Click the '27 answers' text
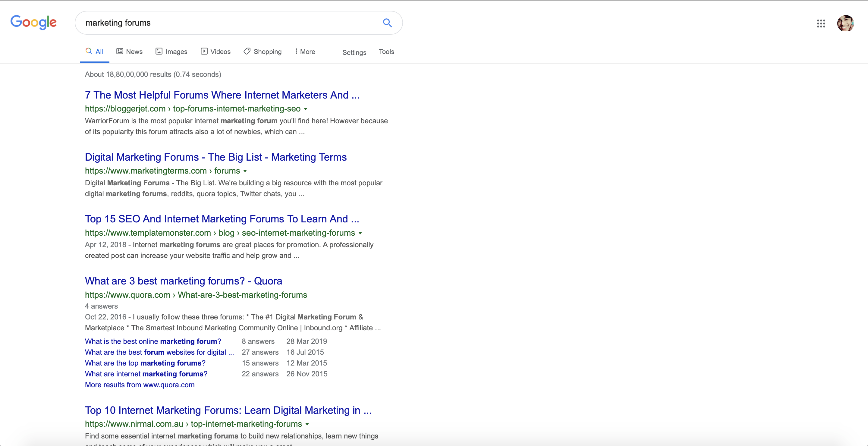This screenshot has height=446, width=868. pos(260,352)
